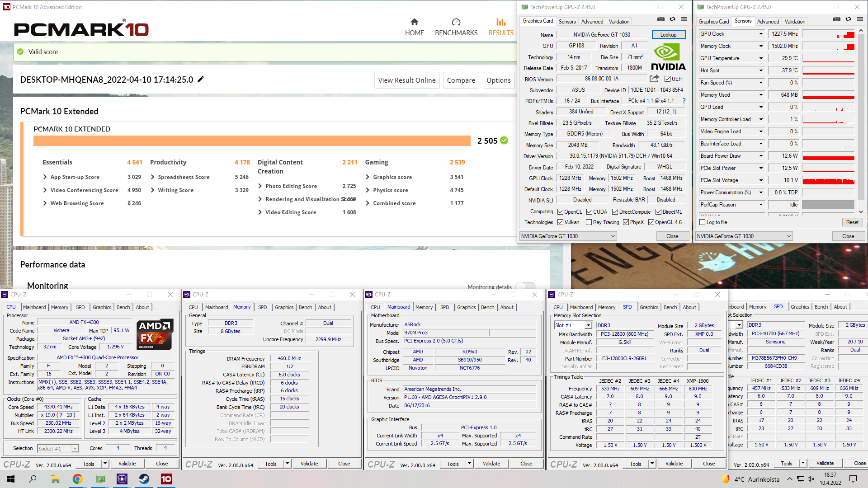Toggle OpenCL checkbox
The height and width of the screenshot is (488, 868).
tap(560, 212)
